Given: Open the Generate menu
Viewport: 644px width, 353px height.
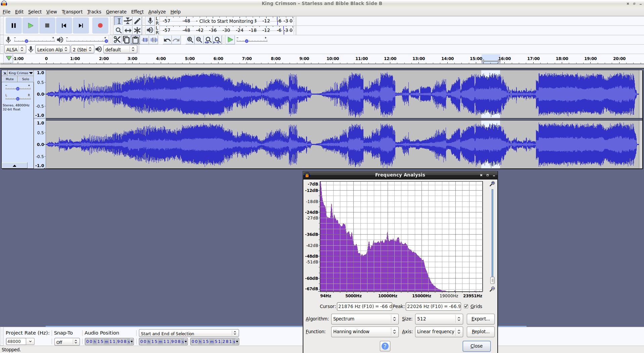Looking at the screenshot, I should pyautogui.click(x=116, y=12).
